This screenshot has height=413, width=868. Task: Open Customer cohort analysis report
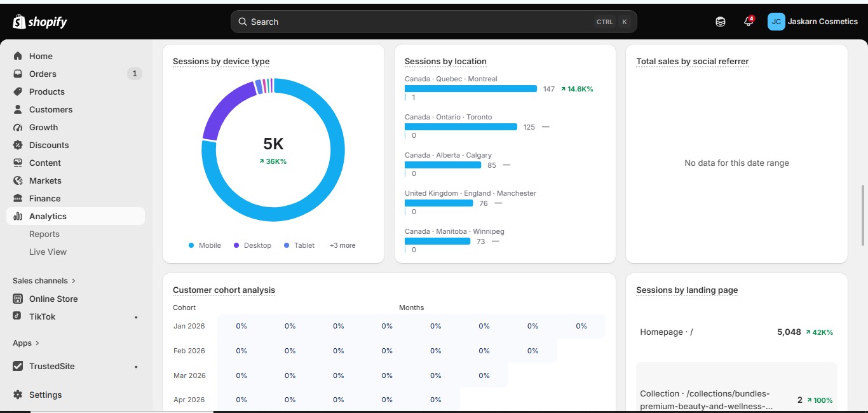[x=224, y=290]
